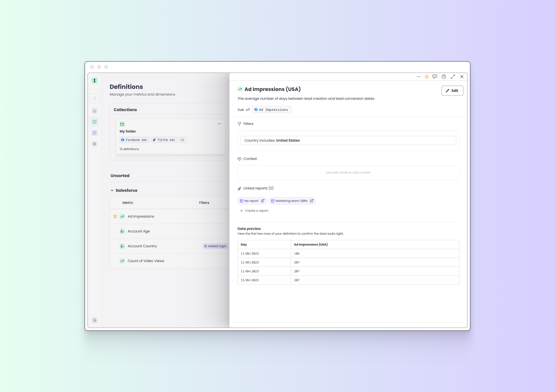Viewport: 555px width, 392px height.
Task: Select the Ad Impressions source chip
Action: (x=272, y=110)
